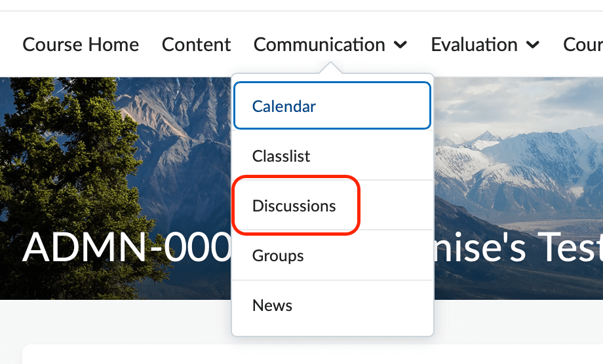Expand the Evaluation dropdown menu
The height and width of the screenshot is (364, 603).
pyautogui.click(x=485, y=45)
